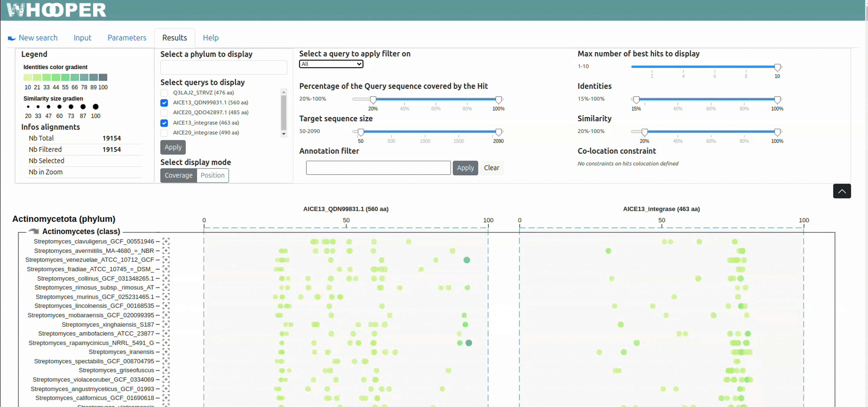The width and height of the screenshot is (868, 407).
Task: Open the Parameters tab
Action: click(x=127, y=38)
